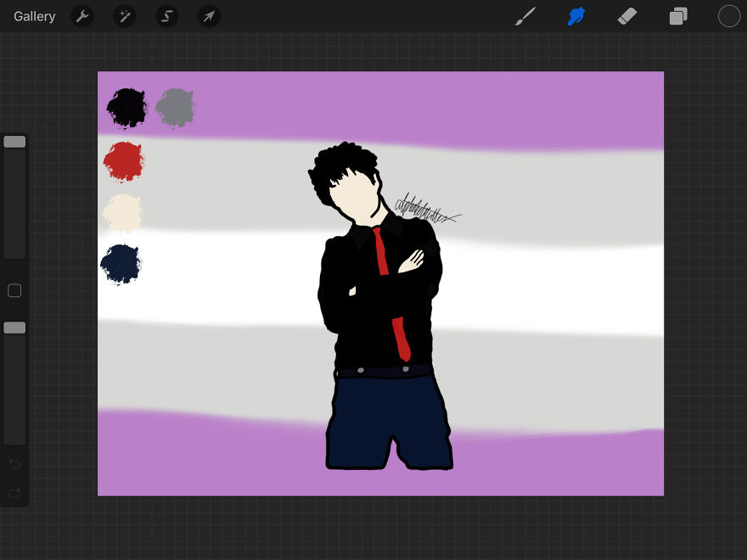747x560 pixels.
Task: Switch to the Paint brush tool
Action: pyautogui.click(x=525, y=16)
